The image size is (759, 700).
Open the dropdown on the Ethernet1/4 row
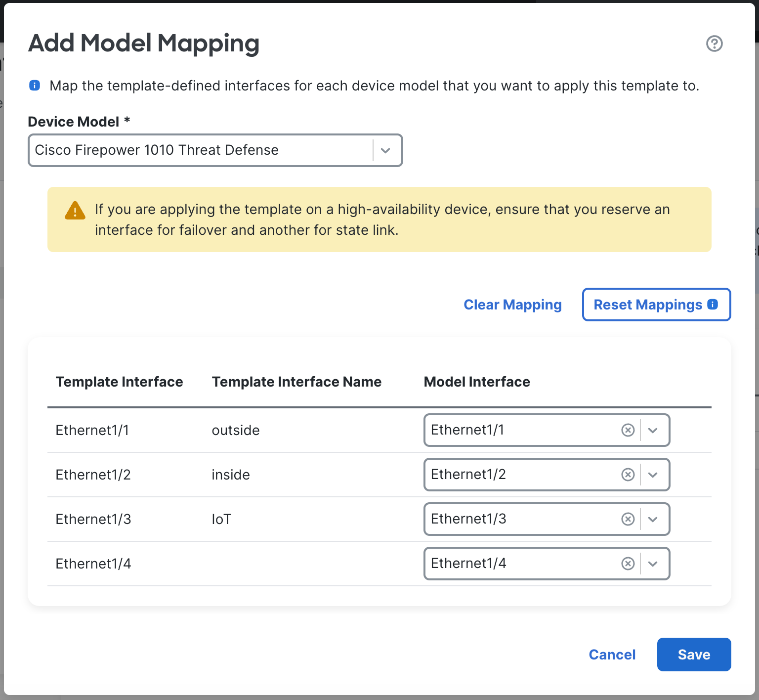[653, 564]
